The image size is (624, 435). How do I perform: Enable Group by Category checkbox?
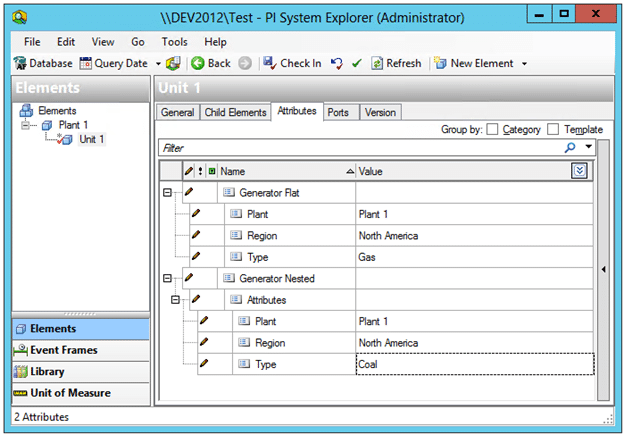coord(492,129)
